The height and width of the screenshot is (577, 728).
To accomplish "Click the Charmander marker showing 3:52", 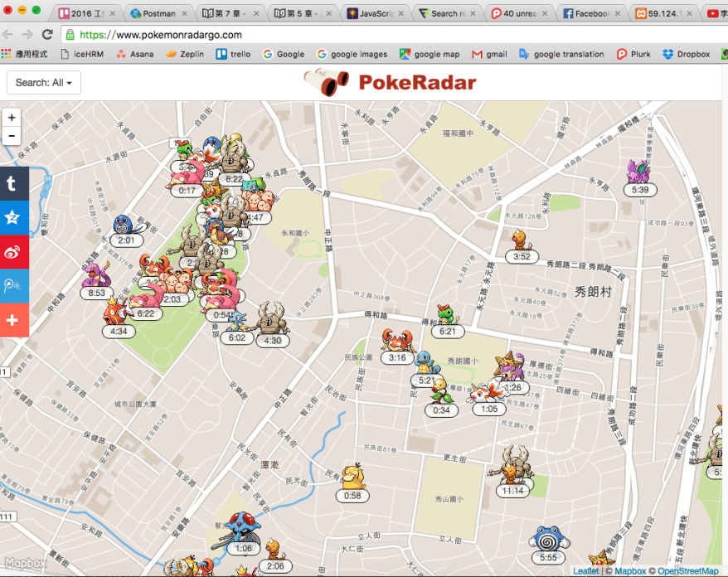I will click(522, 241).
